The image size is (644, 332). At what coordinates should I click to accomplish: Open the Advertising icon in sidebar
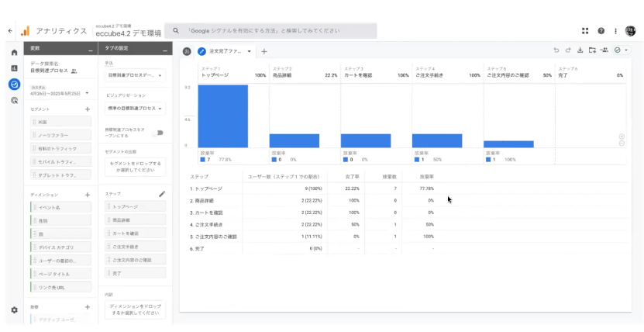click(14, 100)
